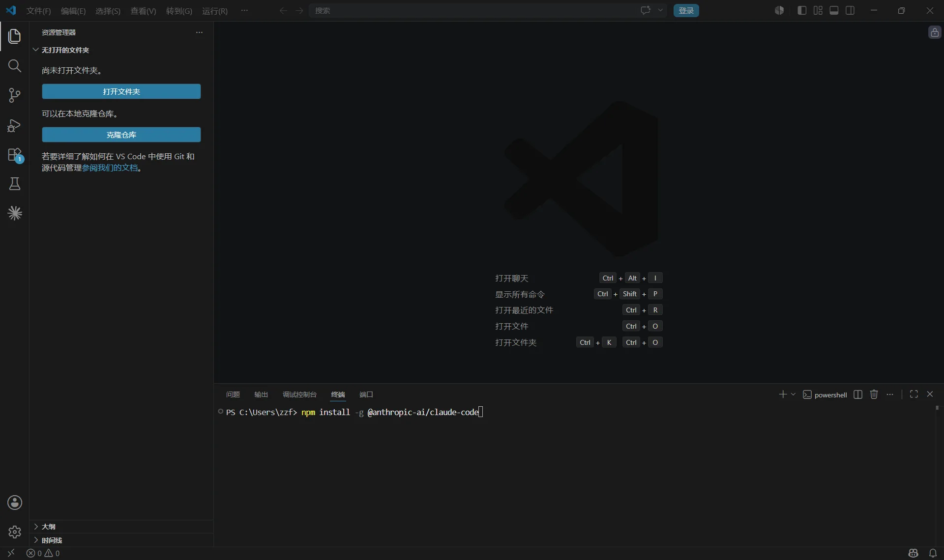Open the Testing flask icon
Image resolution: width=944 pixels, height=560 pixels.
pos(15,184)
